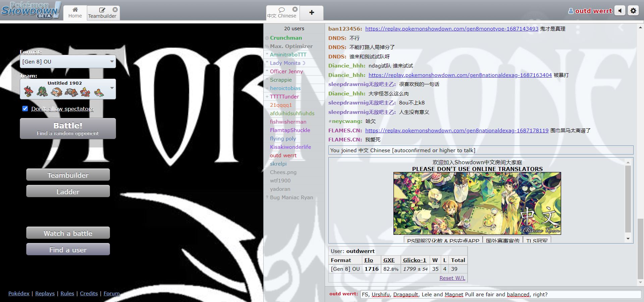
Task: Open the sound volume options
Action: pos(620,11)
